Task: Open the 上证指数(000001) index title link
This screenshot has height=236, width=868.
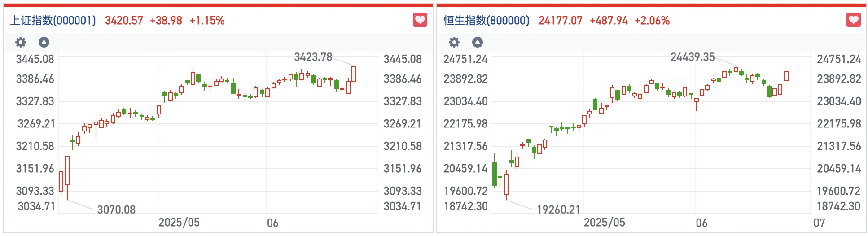Action: (53, 21)
